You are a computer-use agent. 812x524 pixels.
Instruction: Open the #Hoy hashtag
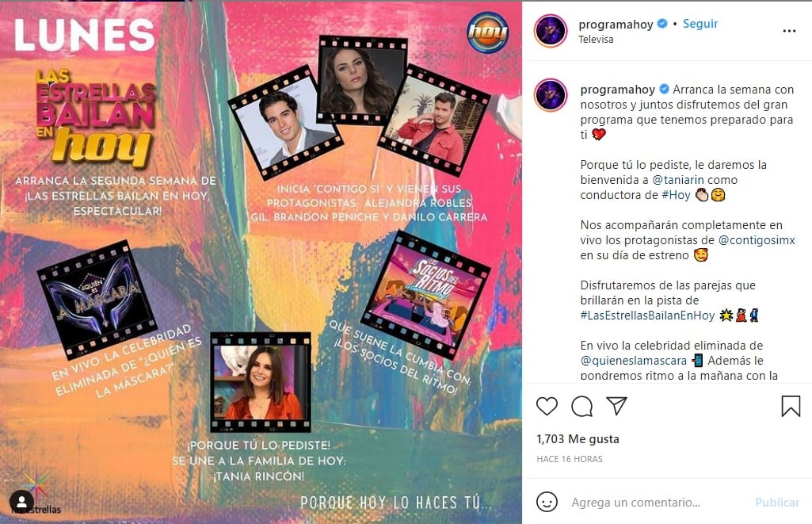[x=676, y=195]
